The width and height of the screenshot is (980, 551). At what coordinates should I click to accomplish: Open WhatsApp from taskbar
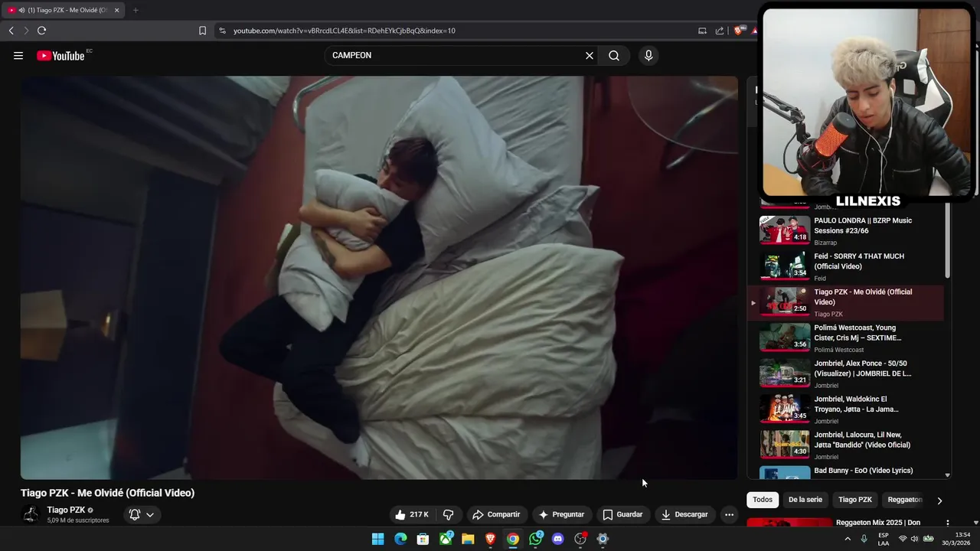535,539
